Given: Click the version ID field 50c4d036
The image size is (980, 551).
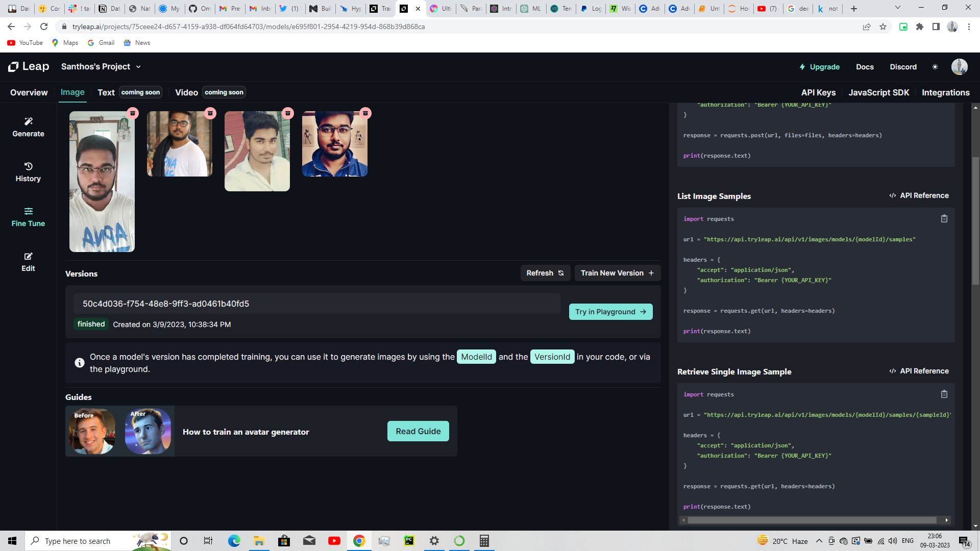Looking at the screenshot, I should 317,304.
